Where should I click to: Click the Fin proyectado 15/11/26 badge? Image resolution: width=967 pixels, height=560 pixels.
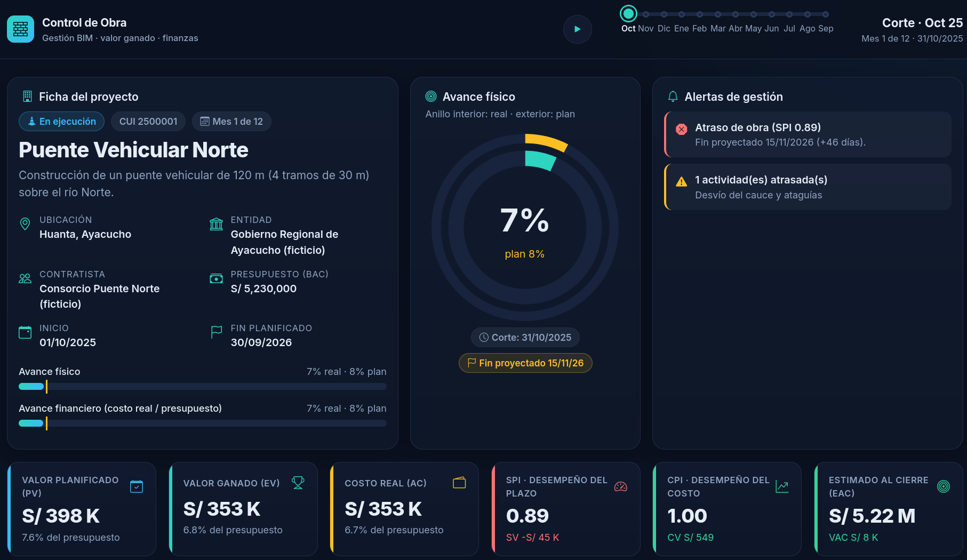tap(525, 363)
